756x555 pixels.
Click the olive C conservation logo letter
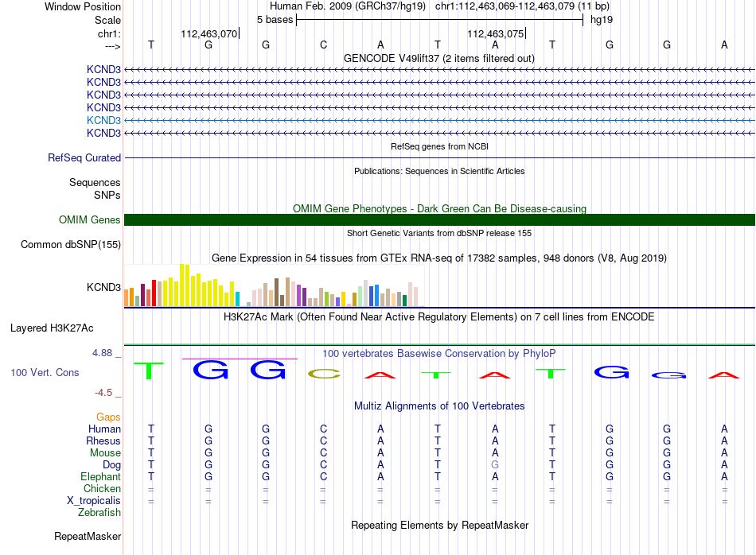tap(324, 374)
